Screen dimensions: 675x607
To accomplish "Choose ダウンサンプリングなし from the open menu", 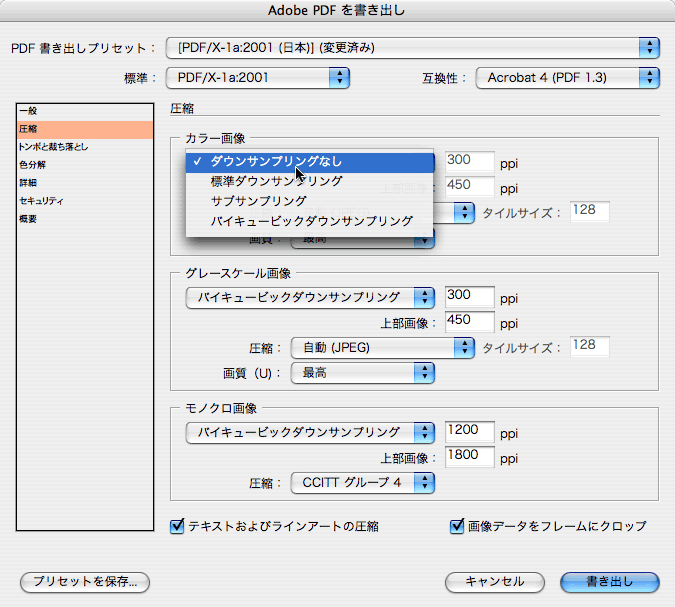I will 310,162.
